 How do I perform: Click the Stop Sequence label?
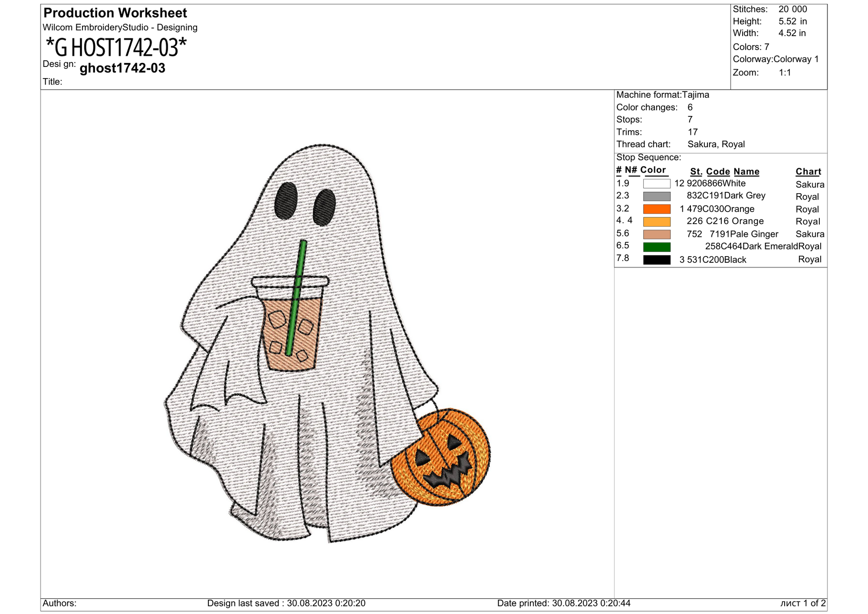[x=648, y=158]
